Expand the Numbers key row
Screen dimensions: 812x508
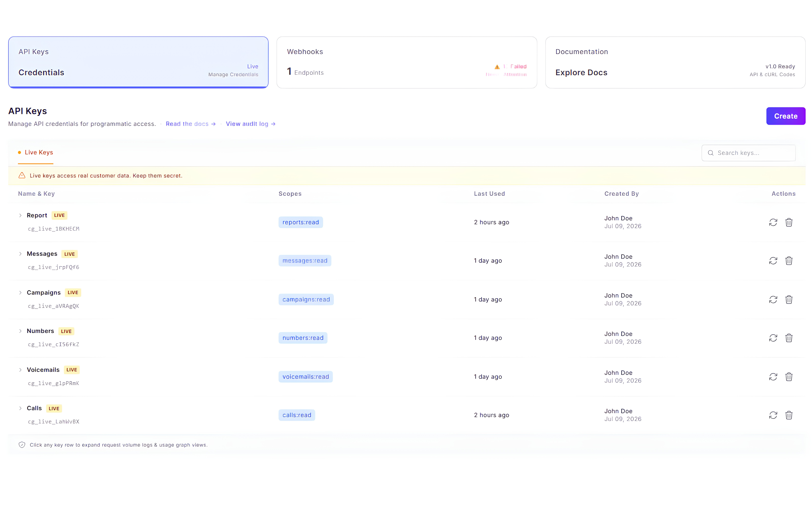tap(20, 331)
